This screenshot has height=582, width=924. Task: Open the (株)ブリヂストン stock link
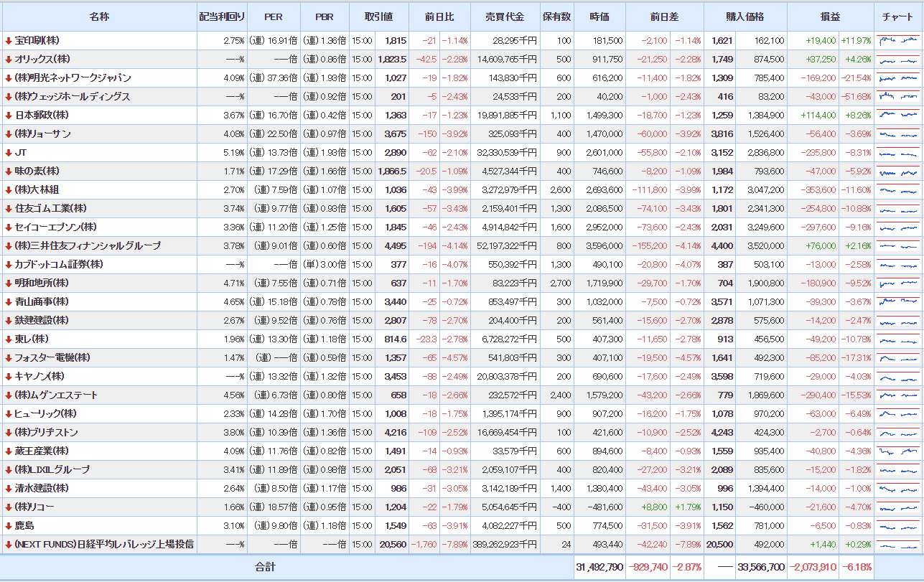coord(46,433)
